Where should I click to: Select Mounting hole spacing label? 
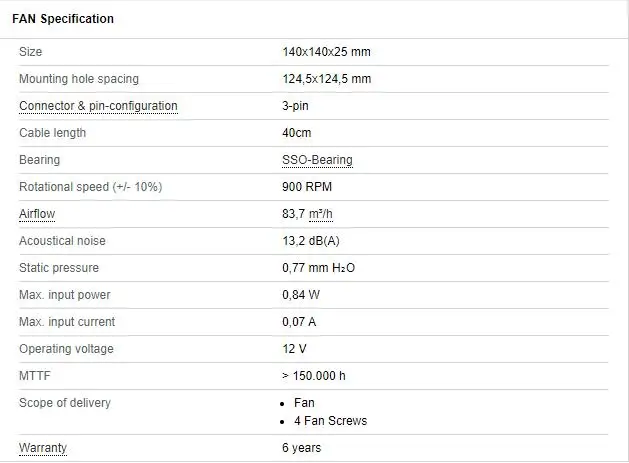[x=79, y=79]
